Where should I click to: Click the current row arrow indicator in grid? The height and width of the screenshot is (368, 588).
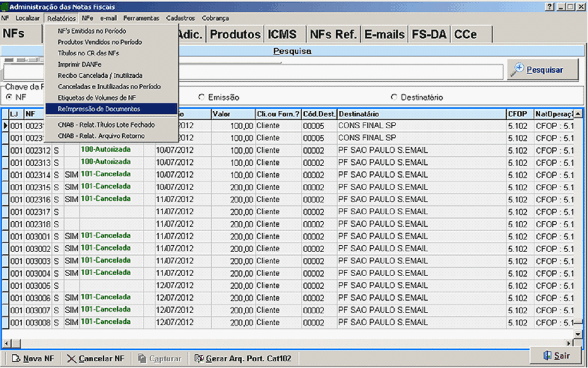(5, 126)
